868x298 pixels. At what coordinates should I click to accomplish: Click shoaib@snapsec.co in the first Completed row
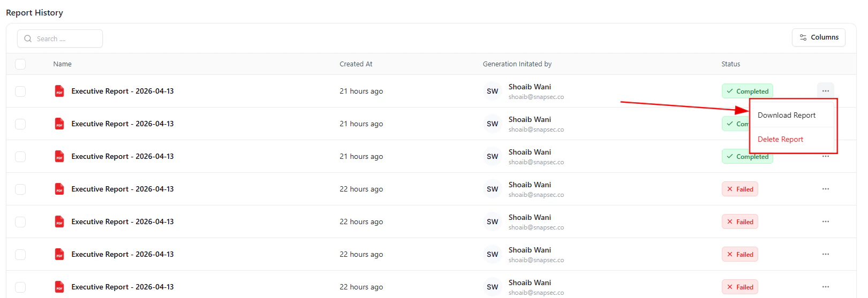pos(536,97)
